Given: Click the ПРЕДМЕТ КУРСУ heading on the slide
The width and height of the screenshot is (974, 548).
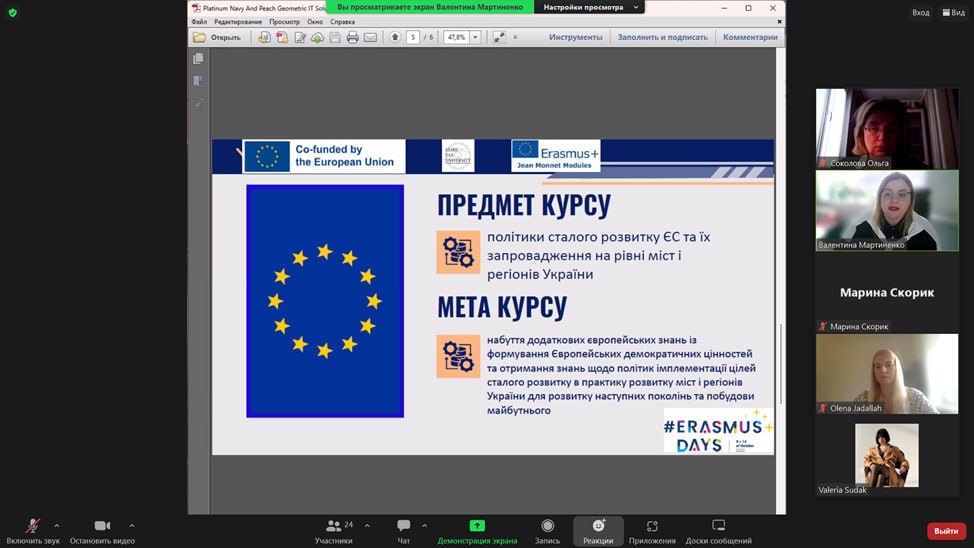Looking at the screenshot, I should click(x=524, y=205).
